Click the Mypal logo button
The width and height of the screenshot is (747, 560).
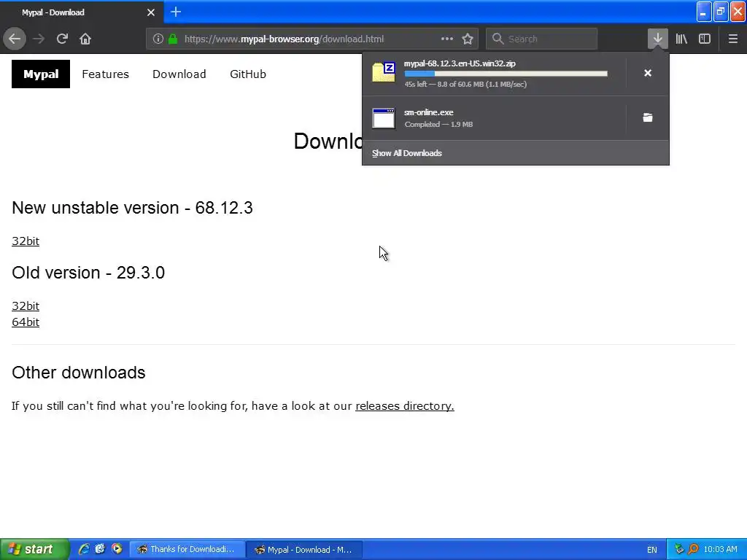tap(41, 74)
